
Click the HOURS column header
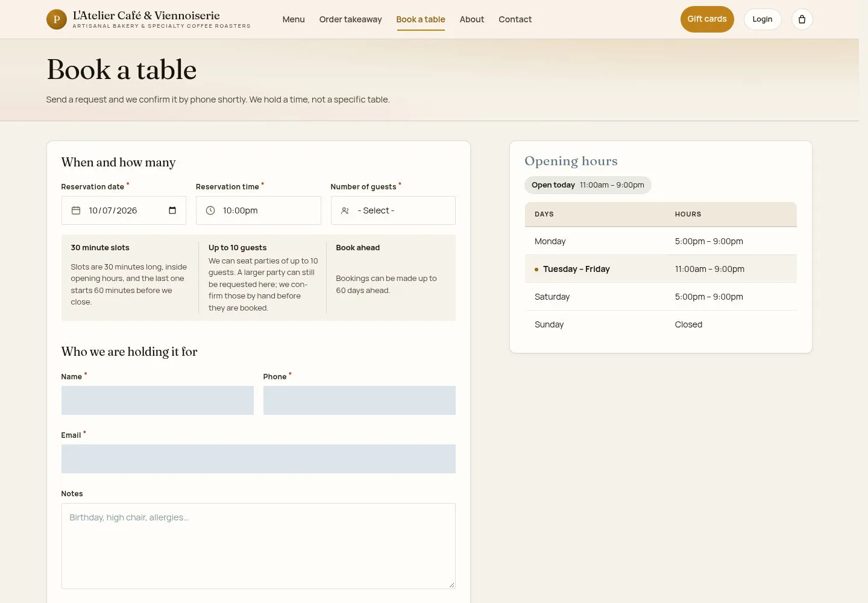coord(688,214)
